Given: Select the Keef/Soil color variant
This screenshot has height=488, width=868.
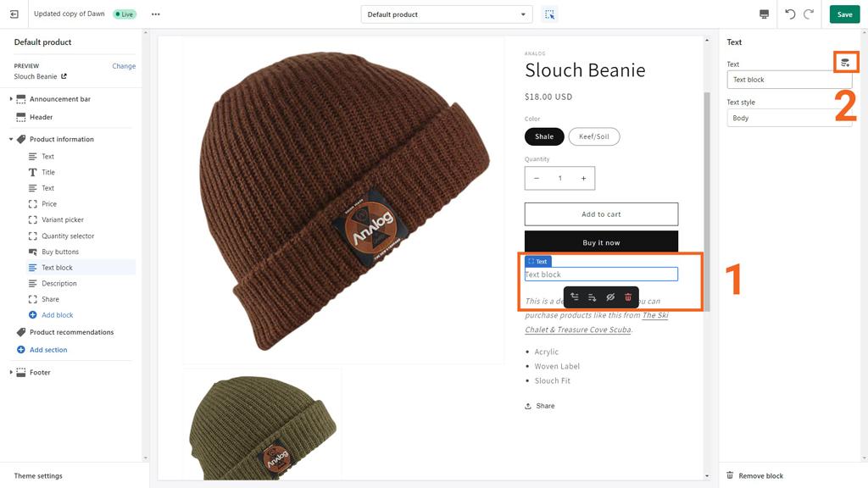Looking at the screenshot, I should [x=594, y=136].
